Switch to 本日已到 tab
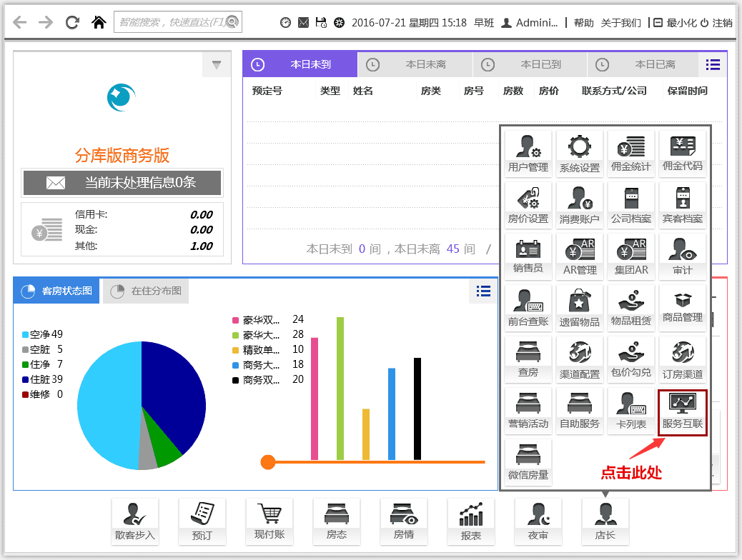The image size is (742, 560). tap(530, 64)
